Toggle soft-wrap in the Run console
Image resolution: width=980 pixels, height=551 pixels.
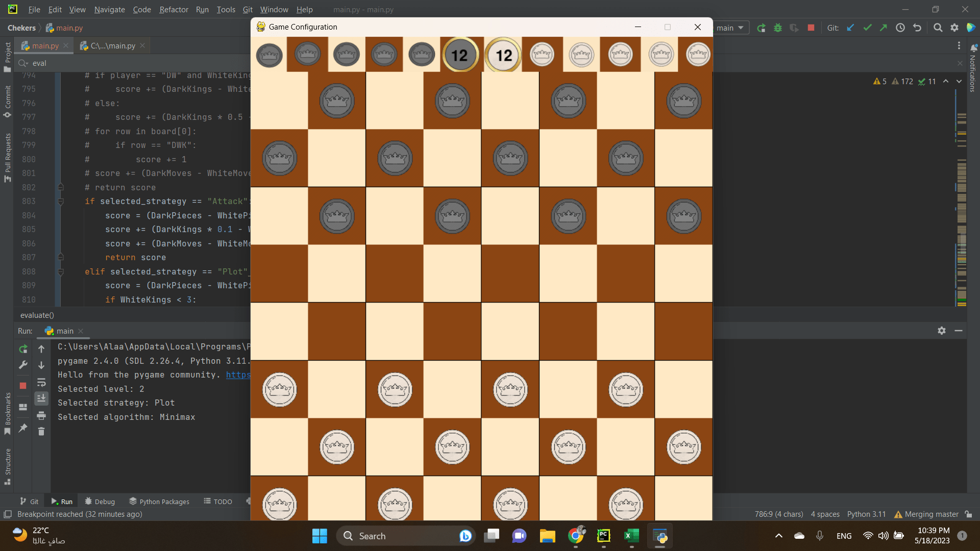click(x=41, y=383)
